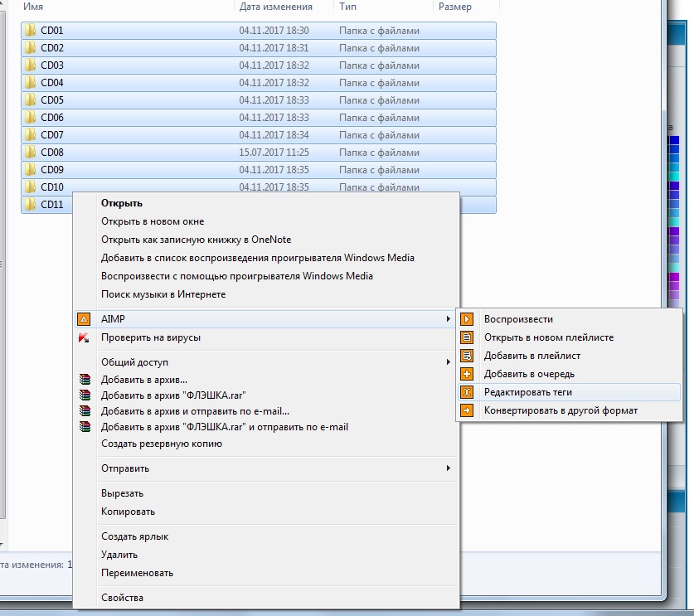Select Удалить from the context menu
694x616 pixels.
click(119, 555)
